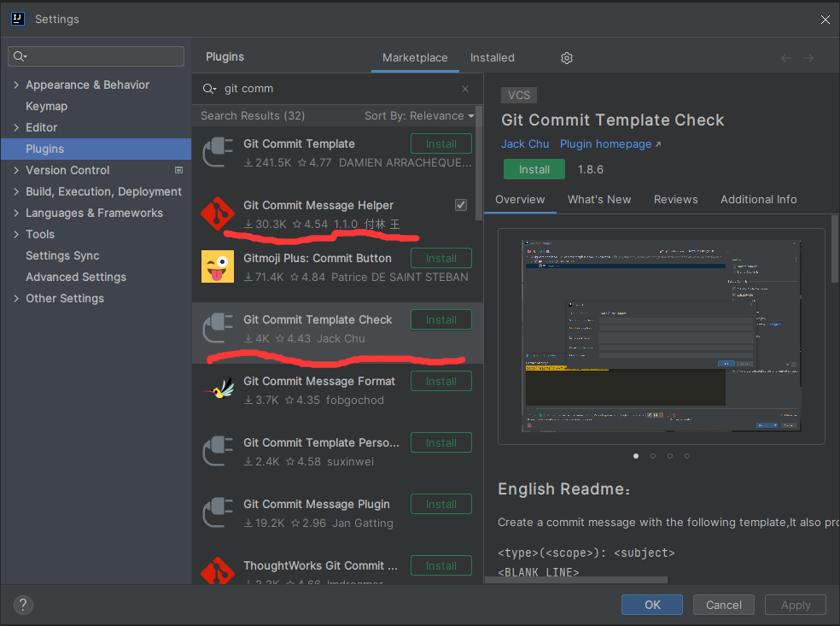
Task: Click the Git Commit Message Plugin plug icon
Action: click(218, 512)
